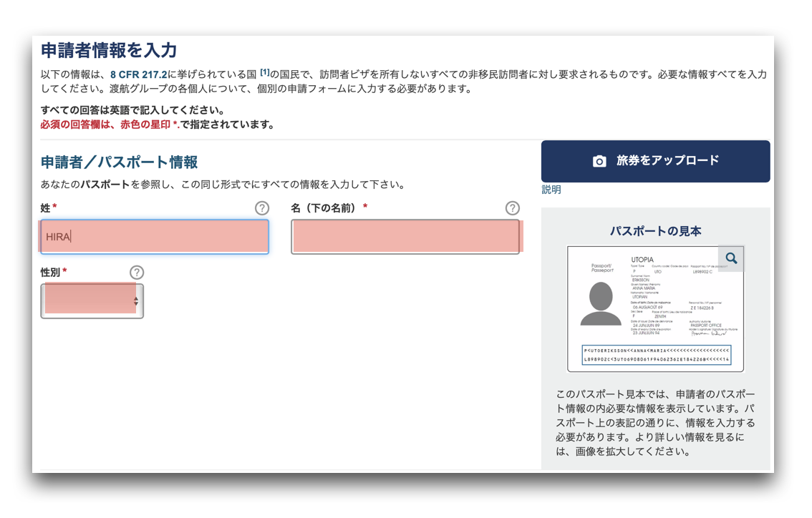This screenshot has height=518, width=812.
Task: Click the help icon beside the 姓 label
Action: coord(262,208)
